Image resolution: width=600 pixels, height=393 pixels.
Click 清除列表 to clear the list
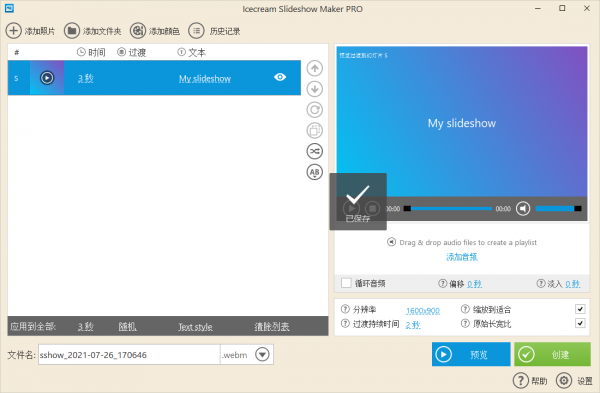point(272,326)
